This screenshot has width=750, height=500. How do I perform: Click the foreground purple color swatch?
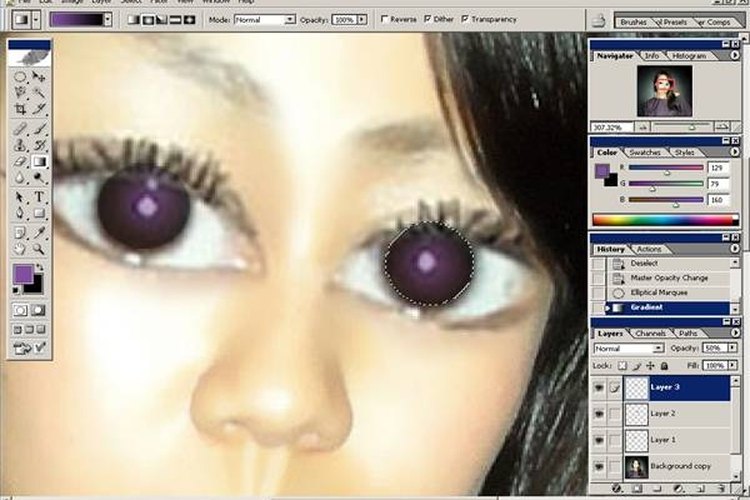22,274
